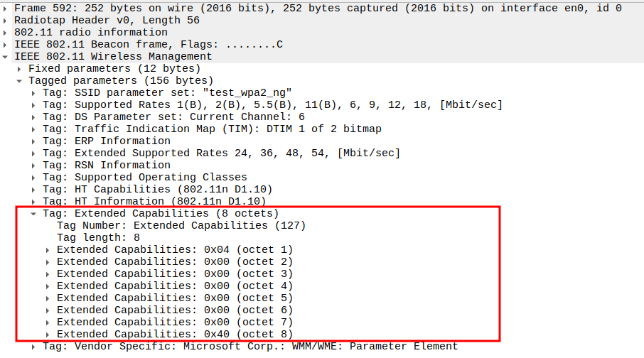
Task: Expand Extended Capabilities octet 1
Action: click(x=48, y=250)
